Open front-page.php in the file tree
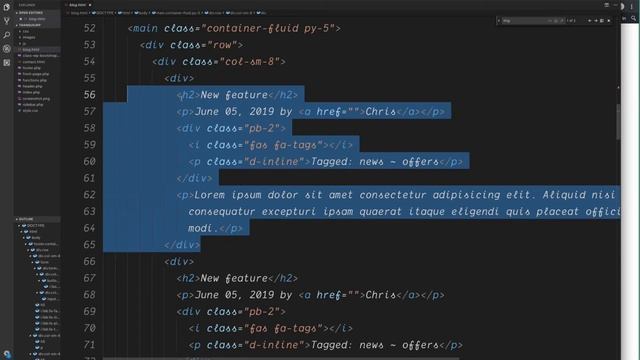Screen dimensions: 640x360 pyautogui.click(x=36, y=74)
